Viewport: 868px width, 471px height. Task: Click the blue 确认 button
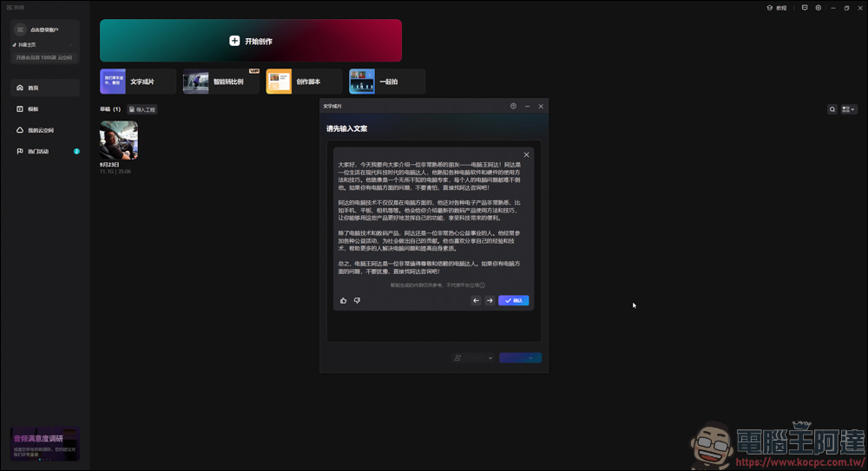coord(513,301)
